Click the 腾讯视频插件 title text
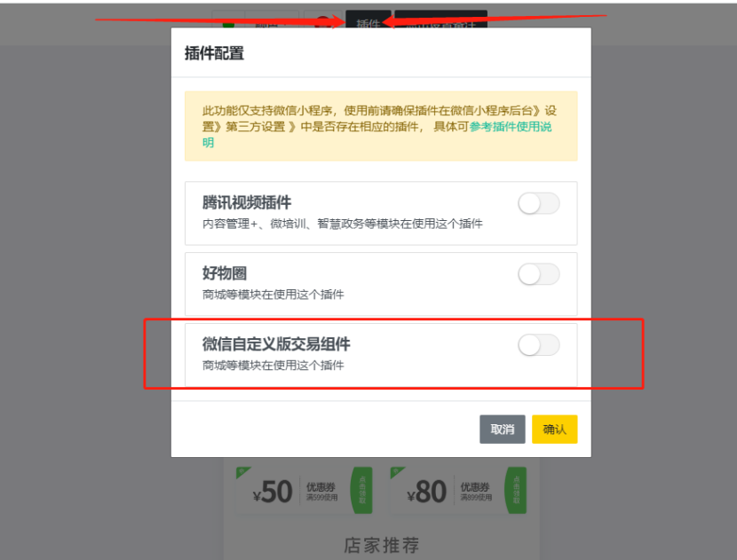This screenshot has width=737, height=560. 247,202
